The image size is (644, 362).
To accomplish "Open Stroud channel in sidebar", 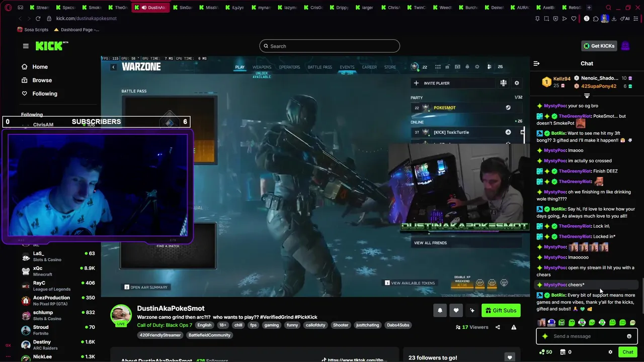I will (58, 330).
